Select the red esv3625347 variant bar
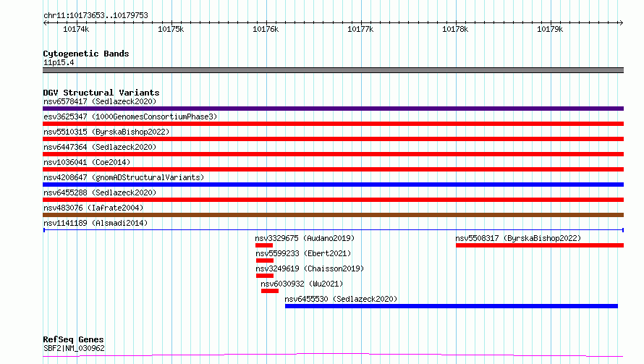644x364 pixels. pos(333,124)
